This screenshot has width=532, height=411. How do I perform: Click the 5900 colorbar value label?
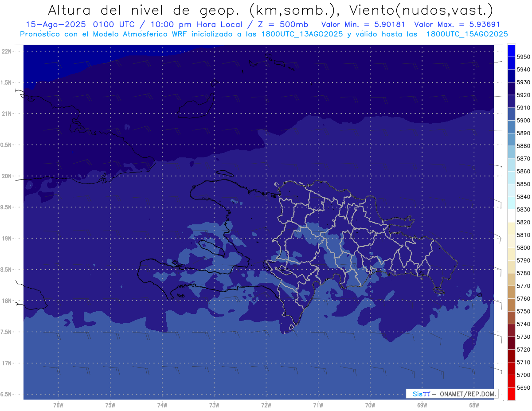click(524, 121)
